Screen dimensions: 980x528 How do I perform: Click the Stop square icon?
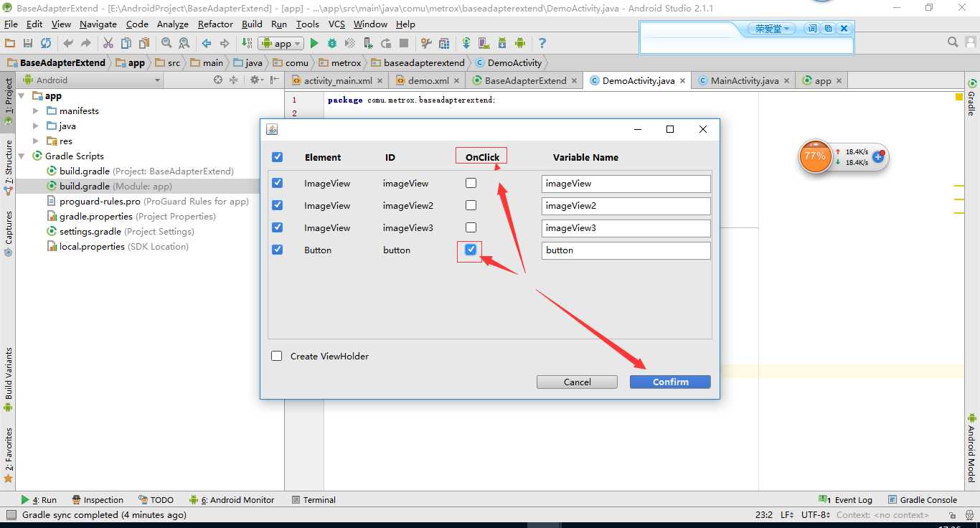[x=404, y=43]
